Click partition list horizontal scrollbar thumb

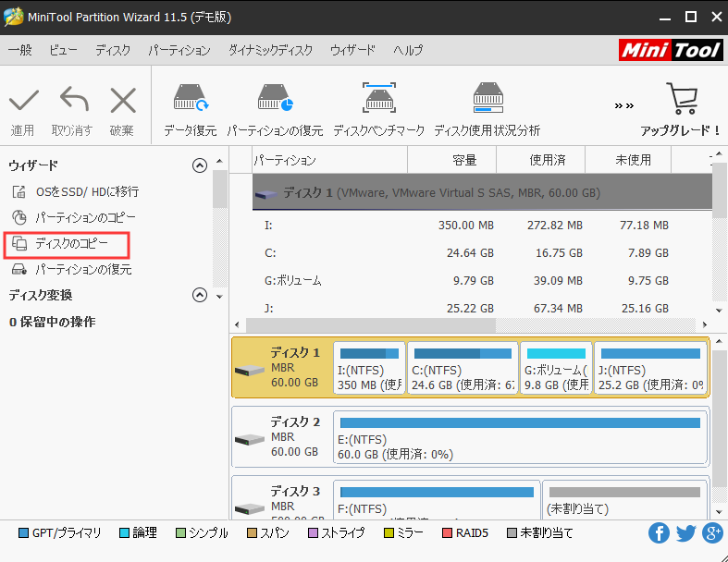pos(371,324)
